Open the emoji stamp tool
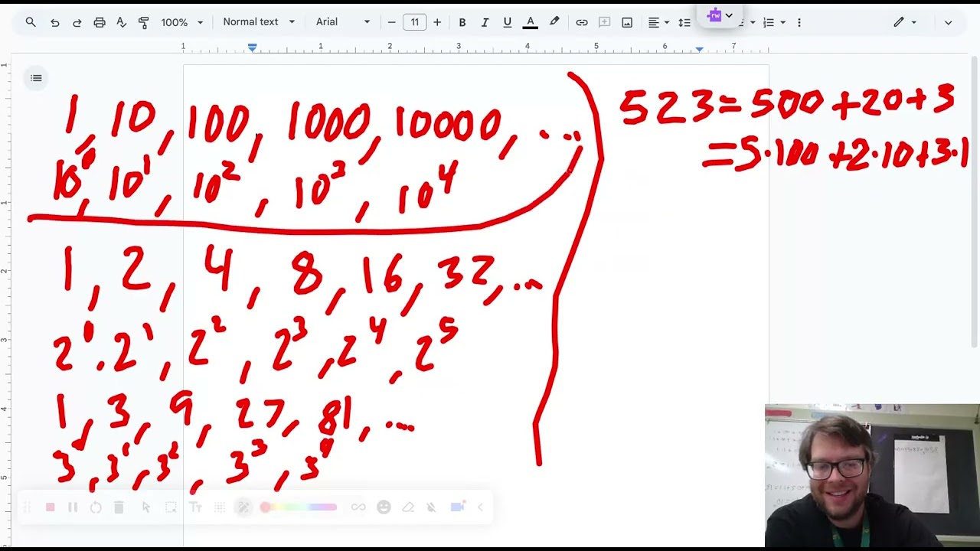This screenshot has width=980, height=551. [x=384, y=507]
